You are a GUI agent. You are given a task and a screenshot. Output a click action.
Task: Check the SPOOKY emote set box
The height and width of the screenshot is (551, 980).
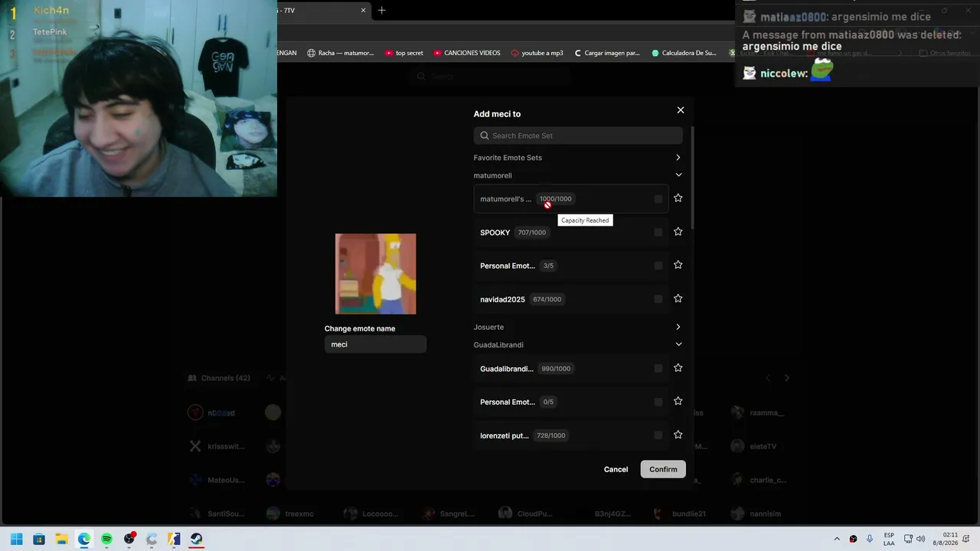(658, 233)
